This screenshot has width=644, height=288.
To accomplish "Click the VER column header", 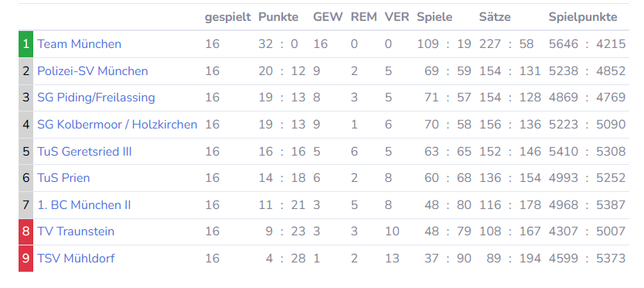I will coord(397,17).
